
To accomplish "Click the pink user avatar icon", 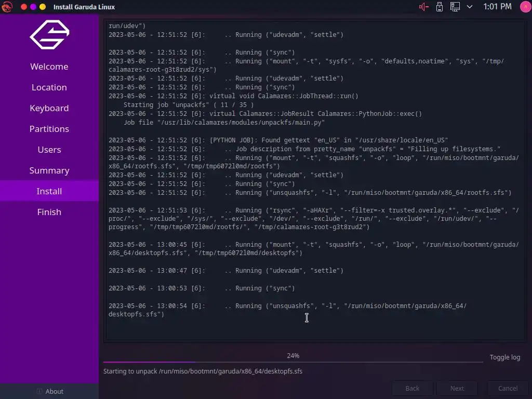I will 526,7.
